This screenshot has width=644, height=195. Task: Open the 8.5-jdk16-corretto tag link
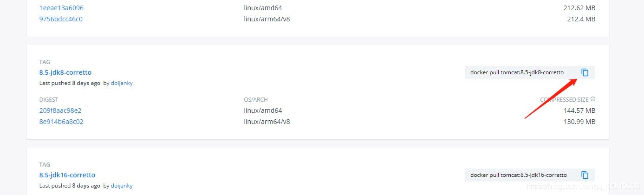point(67,175)
